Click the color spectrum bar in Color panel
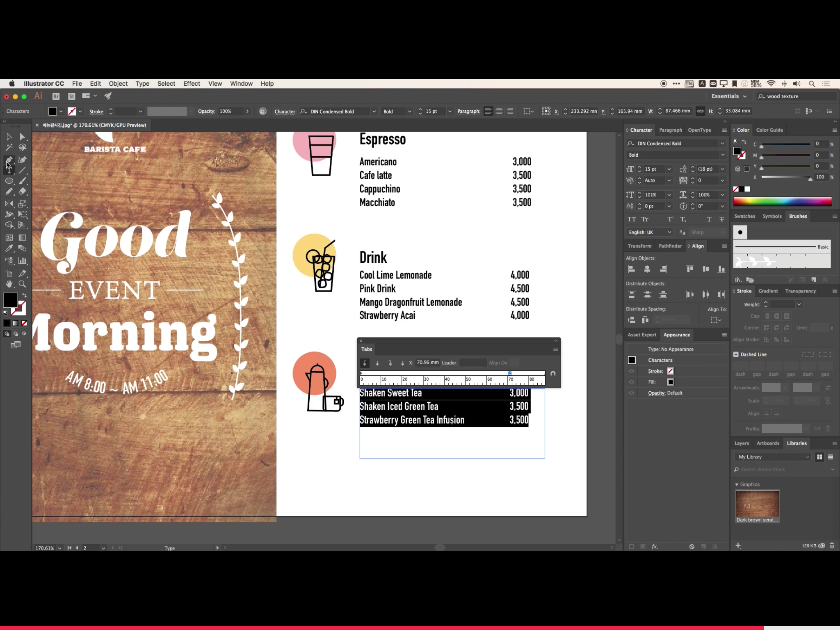The image size is (840, 630). point(782,201)
